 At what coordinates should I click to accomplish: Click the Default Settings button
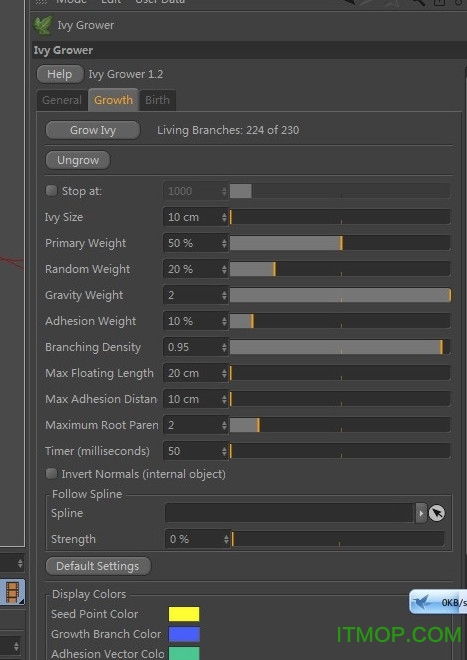pyautogui.click(x=98, y=566)
